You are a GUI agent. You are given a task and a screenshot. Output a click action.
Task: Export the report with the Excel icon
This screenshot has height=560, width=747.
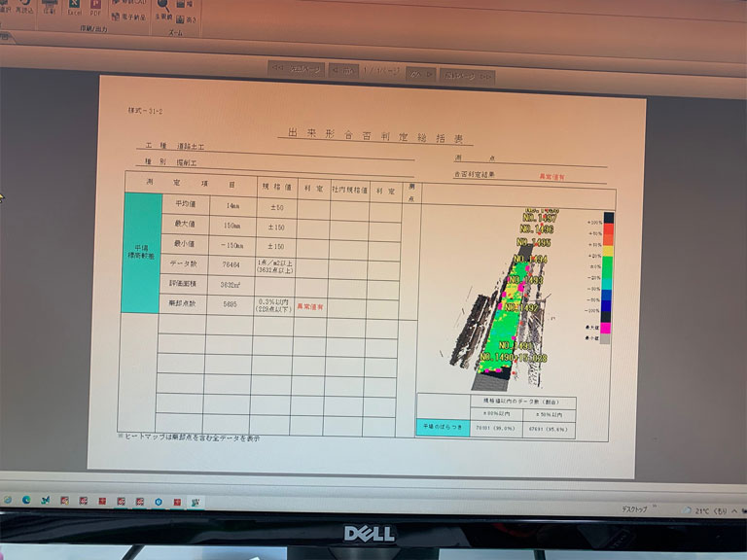click(x=74, y=7)
